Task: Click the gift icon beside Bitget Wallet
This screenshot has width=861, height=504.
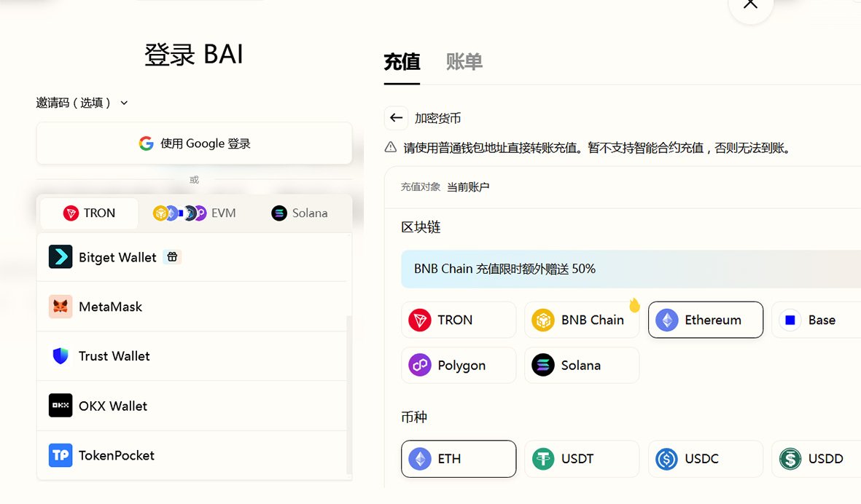Action: point(173,256)
